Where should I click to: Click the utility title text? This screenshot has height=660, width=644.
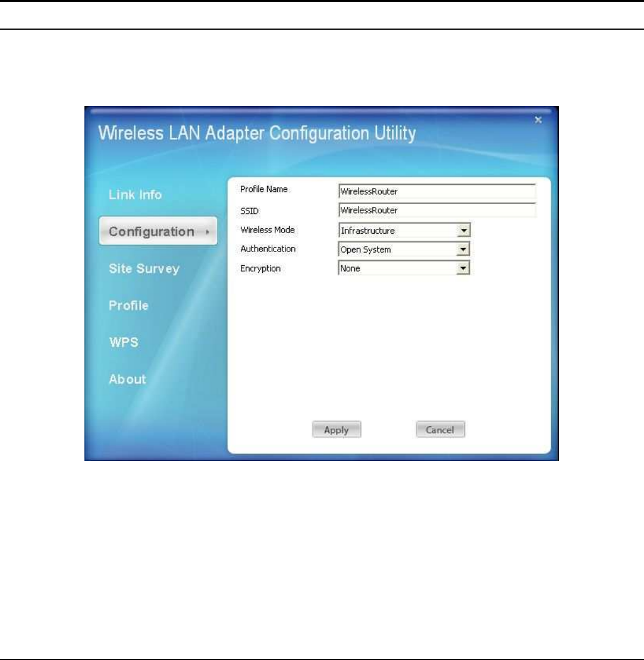pyautogui.click(x=257, y=133)
